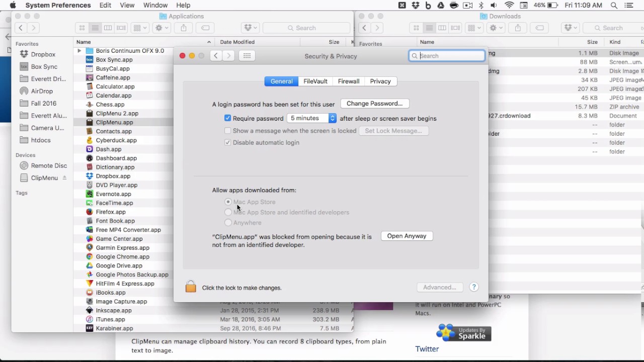Open the help question mark button
The height and width of the screenshot is (362, 644).
[473, 287]
